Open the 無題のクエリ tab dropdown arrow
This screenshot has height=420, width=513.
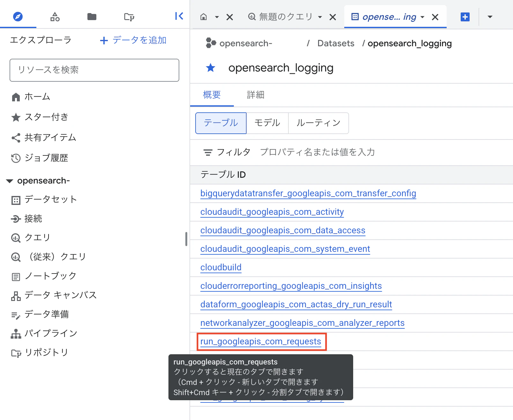tap(320, 17)
